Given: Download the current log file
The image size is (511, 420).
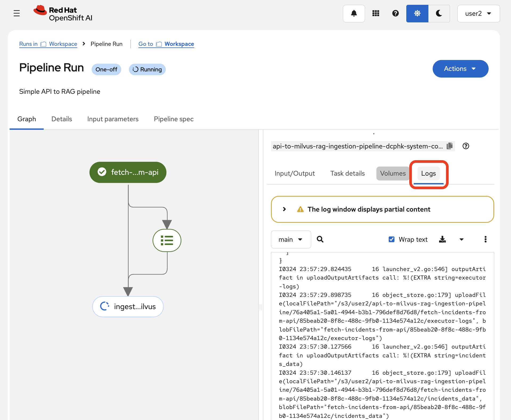Looking at the screenshot, I should coord(443,239).
